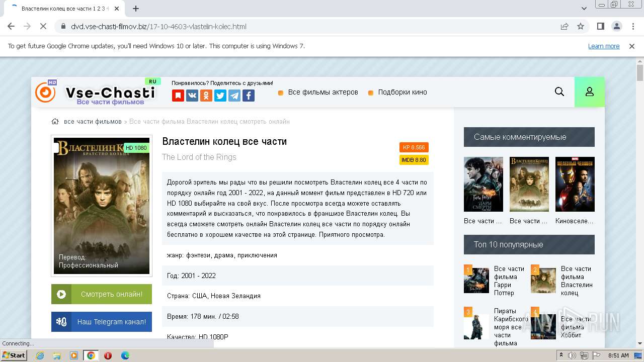The width and height of the screenshot is (644, 362).
Task: Open Iron Man thumbnail in Самые комментируемые
Action: point(575,184)
